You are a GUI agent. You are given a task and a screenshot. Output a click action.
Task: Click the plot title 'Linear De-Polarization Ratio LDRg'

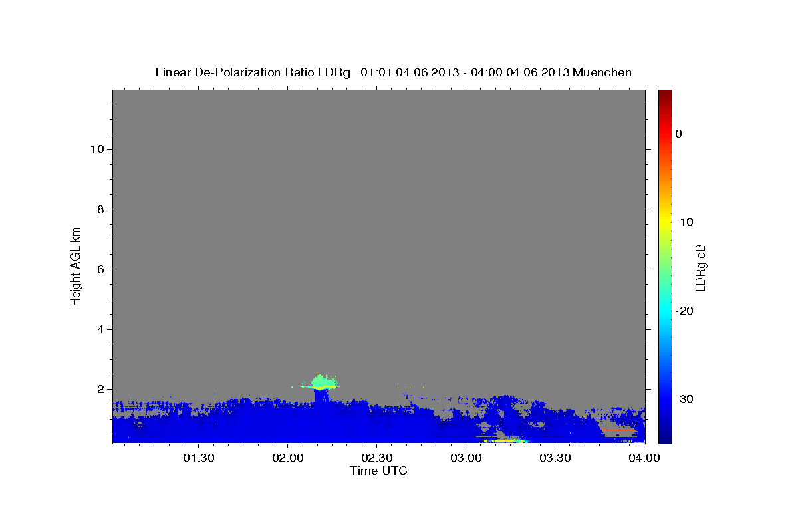click(x=253, y=72)
